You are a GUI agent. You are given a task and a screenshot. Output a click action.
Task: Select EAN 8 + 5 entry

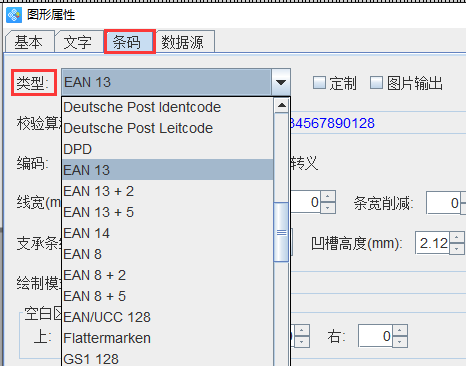tap(168, 296)
